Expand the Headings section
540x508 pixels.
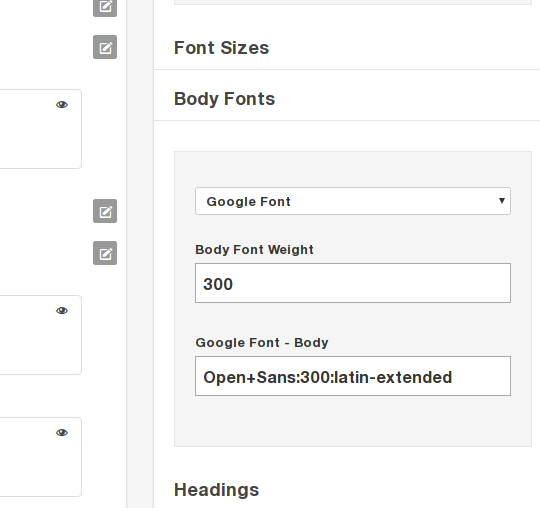217,490
